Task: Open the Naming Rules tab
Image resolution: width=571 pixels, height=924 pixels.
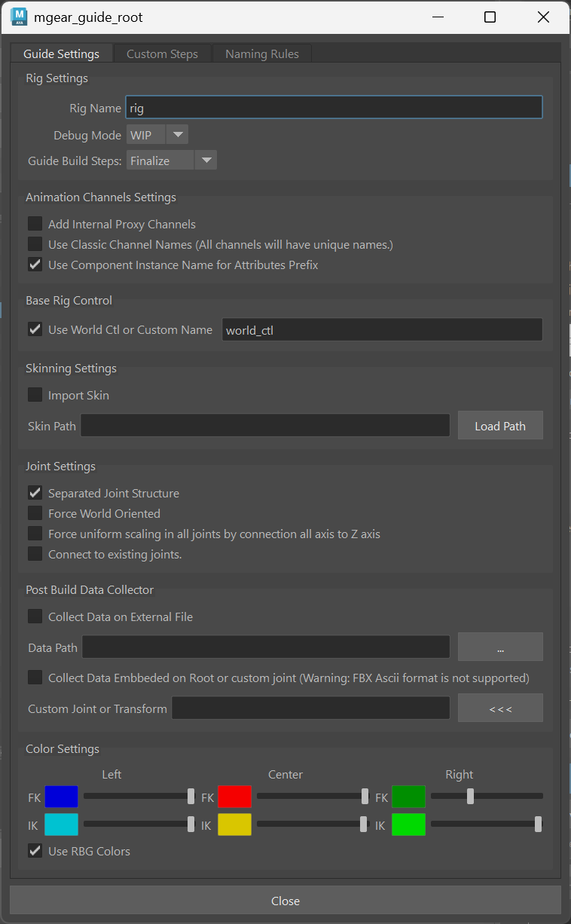Action: [x=262, y=54]
